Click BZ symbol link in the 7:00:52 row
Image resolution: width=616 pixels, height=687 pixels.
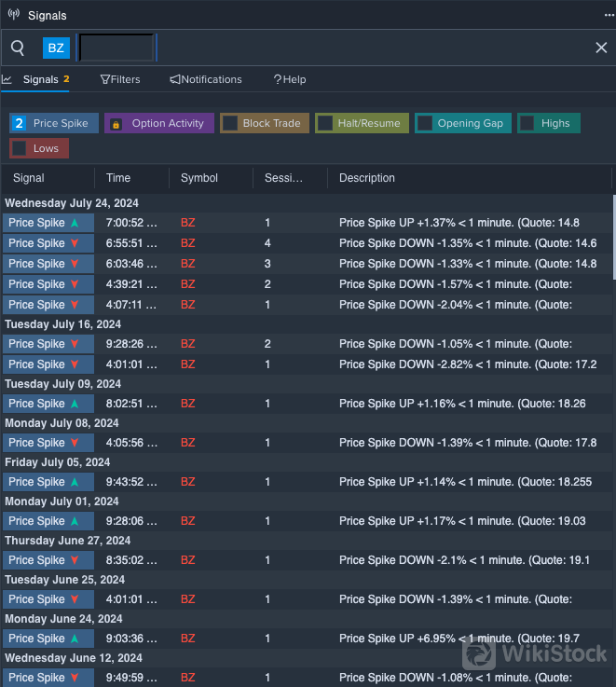tap(188, 223)
